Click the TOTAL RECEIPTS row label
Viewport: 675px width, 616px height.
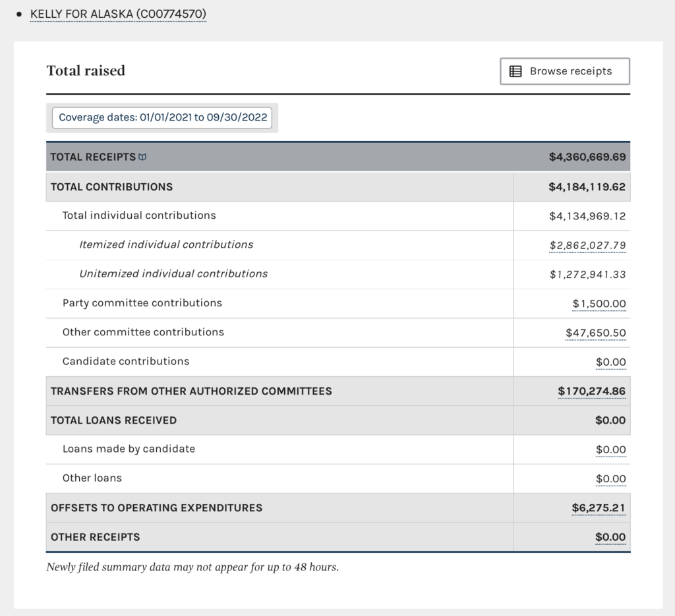click(x=93, y=157)
